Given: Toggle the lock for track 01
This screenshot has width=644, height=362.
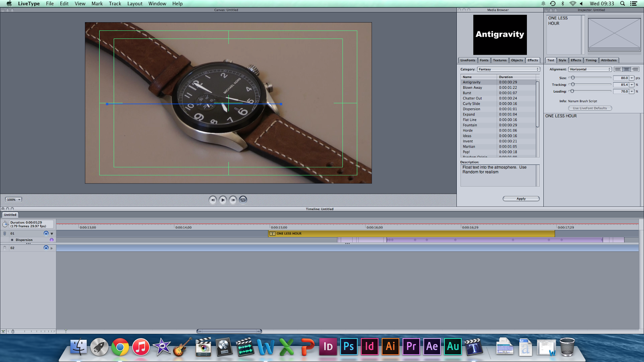Looking at the screenshot, I should click(5, 233).
